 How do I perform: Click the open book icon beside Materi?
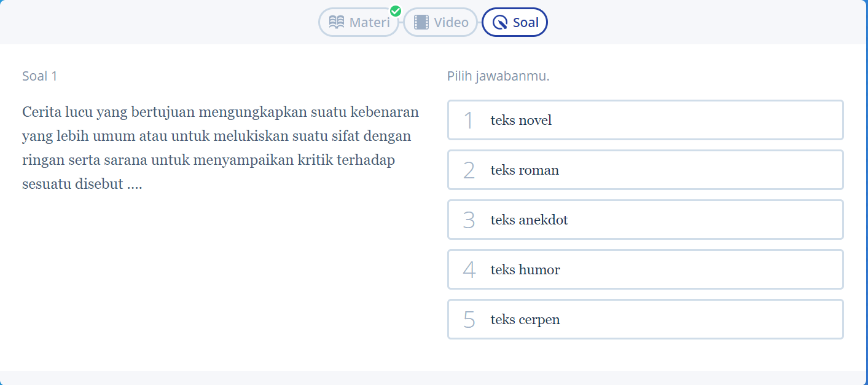point(337,22)
